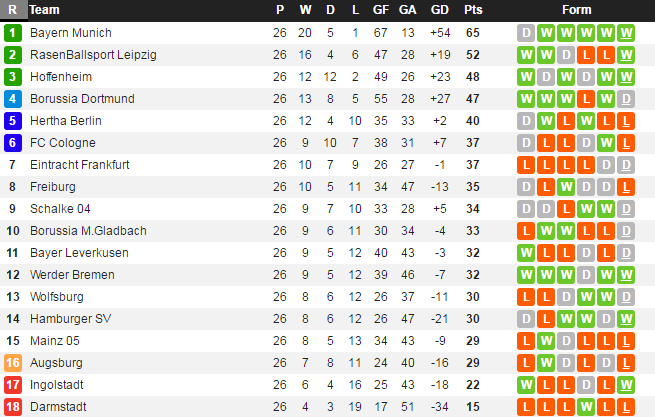
Task: Select the Hamburger SV team name
Action: (70, 319)
